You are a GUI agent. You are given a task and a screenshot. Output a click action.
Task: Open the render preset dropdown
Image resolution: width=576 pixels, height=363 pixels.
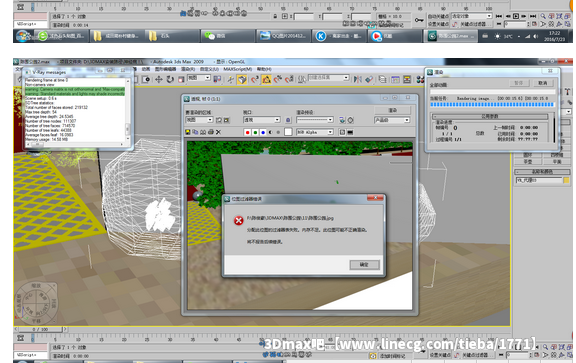point(315,120)
